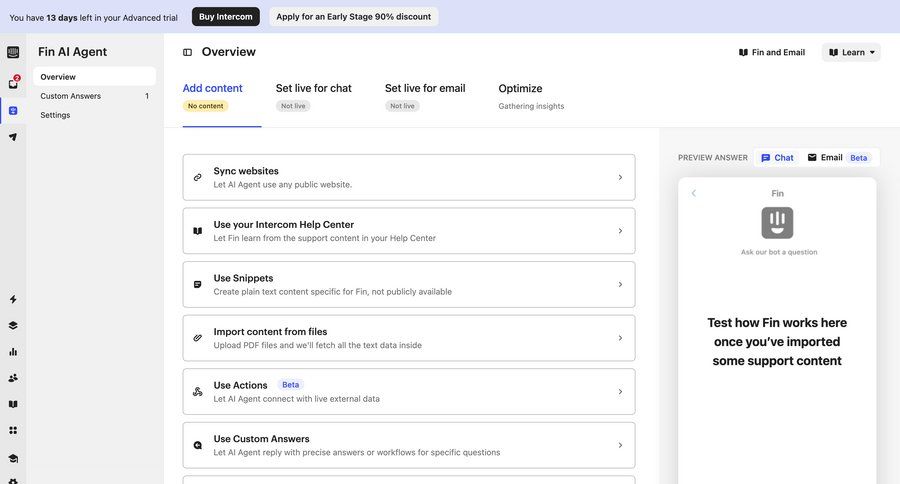Click the Sync websites title
This screenshot has height=484, width=900.
tap(246, 171)
